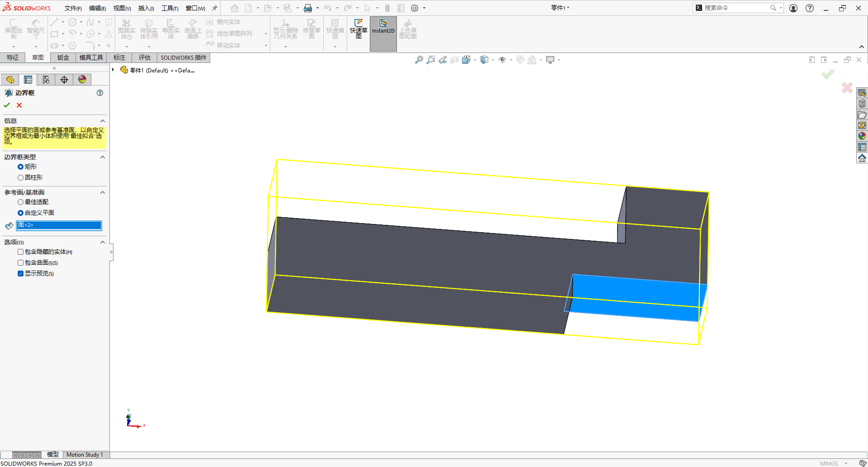Click the green checkmark to accept bounding box
868x467 pixels.
tap(7, 105)
